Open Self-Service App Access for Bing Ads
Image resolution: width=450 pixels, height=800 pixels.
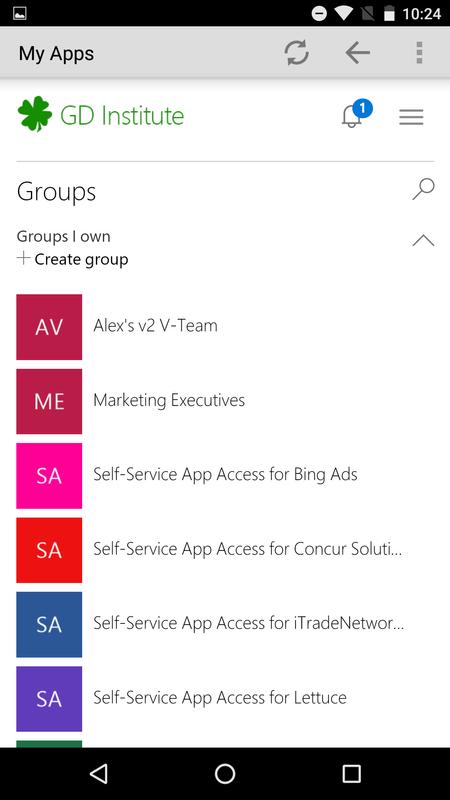[225, 474]
